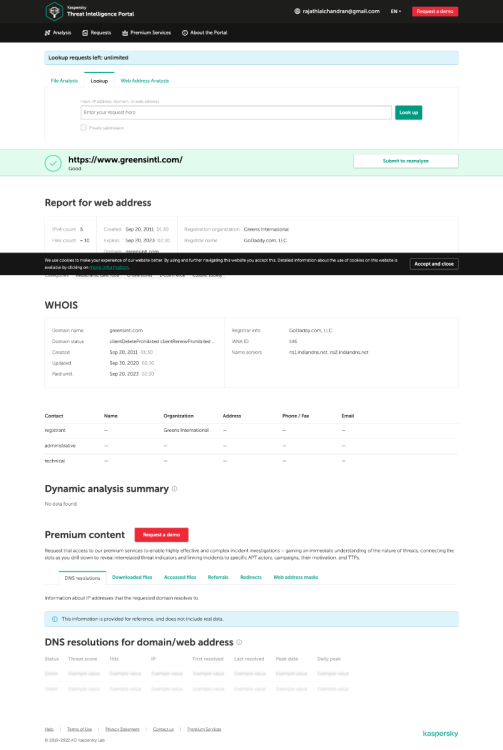
Task: Click Submit to reanalyze button
Action: pyautogui.click(x=405, y=161)
